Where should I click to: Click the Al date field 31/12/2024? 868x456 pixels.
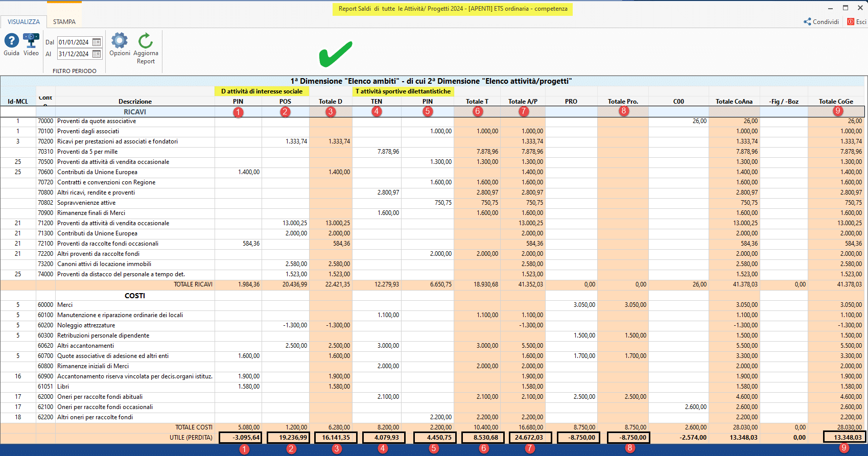[74, 54]
